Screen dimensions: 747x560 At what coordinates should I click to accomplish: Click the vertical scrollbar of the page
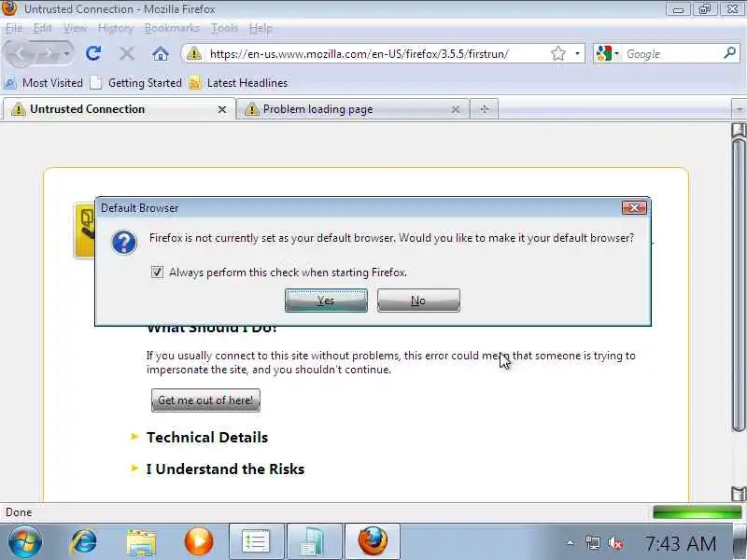point(739,286)
